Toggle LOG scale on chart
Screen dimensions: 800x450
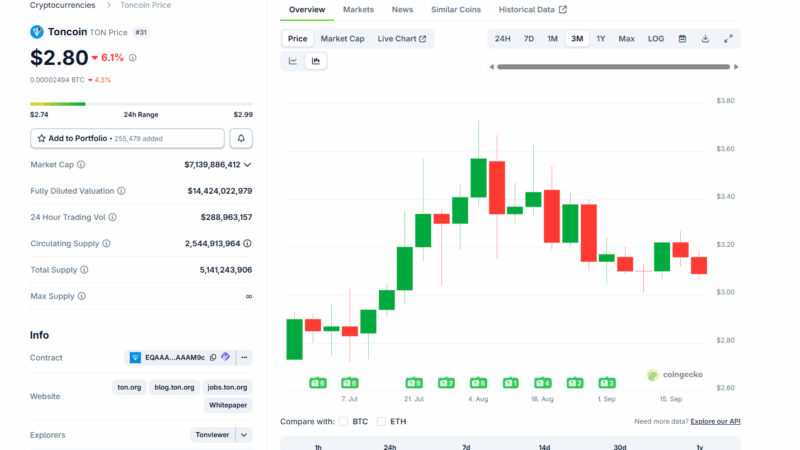point(656,39)
